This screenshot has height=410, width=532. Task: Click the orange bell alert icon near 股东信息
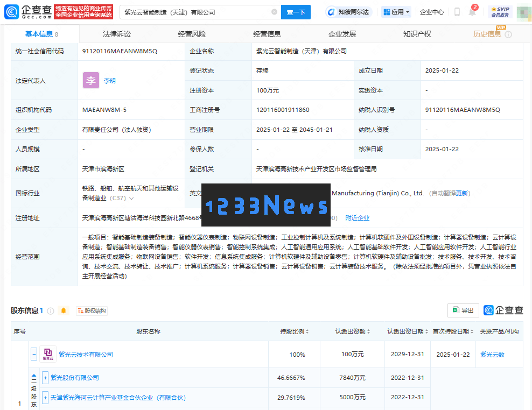[x=64, y=310]
